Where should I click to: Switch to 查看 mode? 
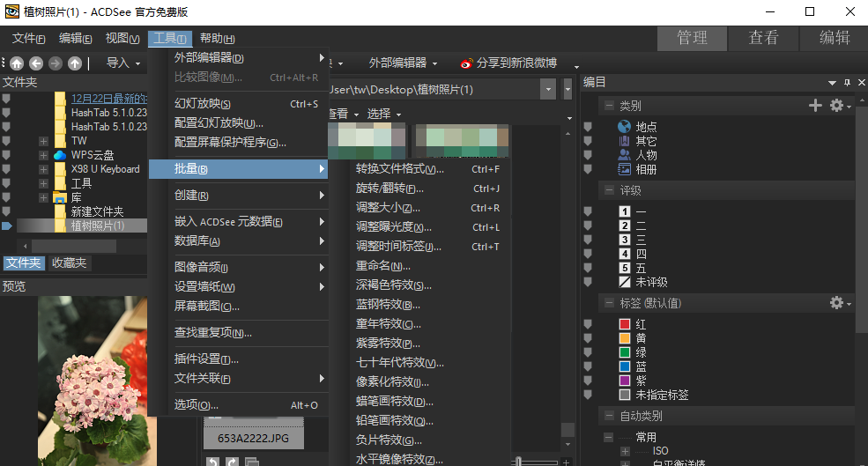[763, 38]
